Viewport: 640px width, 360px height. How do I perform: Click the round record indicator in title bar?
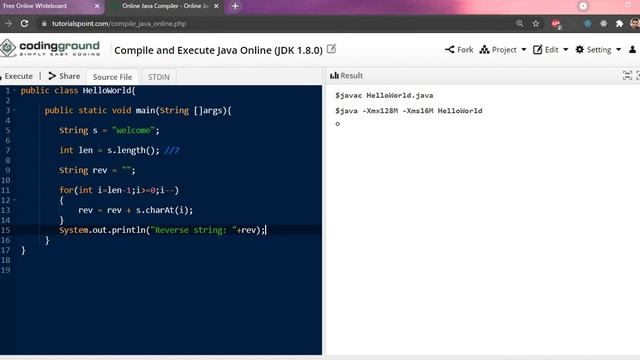pyautogui.click(x=583, y=6)
